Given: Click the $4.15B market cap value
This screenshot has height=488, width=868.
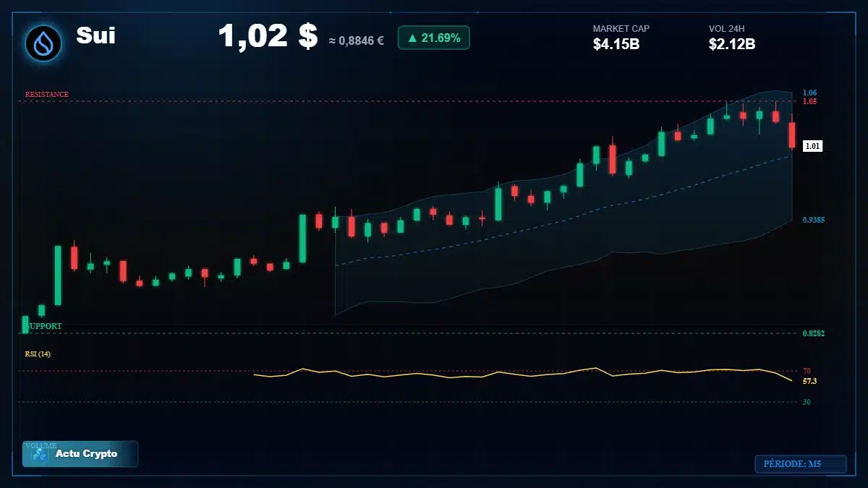Looking at the screenshot, I should (x=616, y=45).
